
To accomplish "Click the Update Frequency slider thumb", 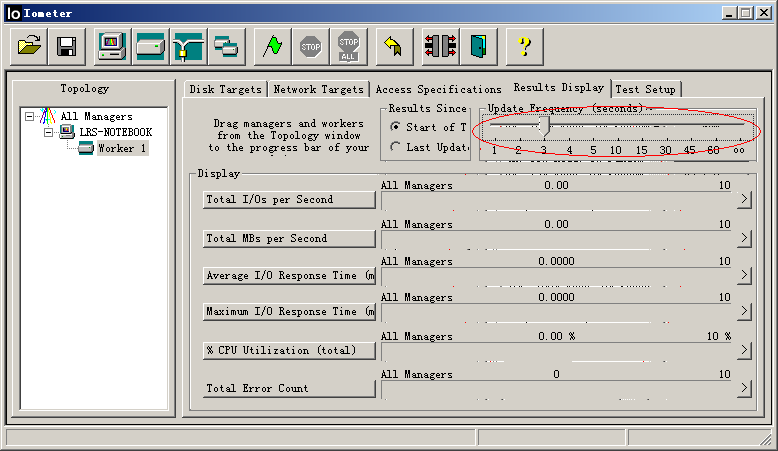I will (x=543, y=126).
